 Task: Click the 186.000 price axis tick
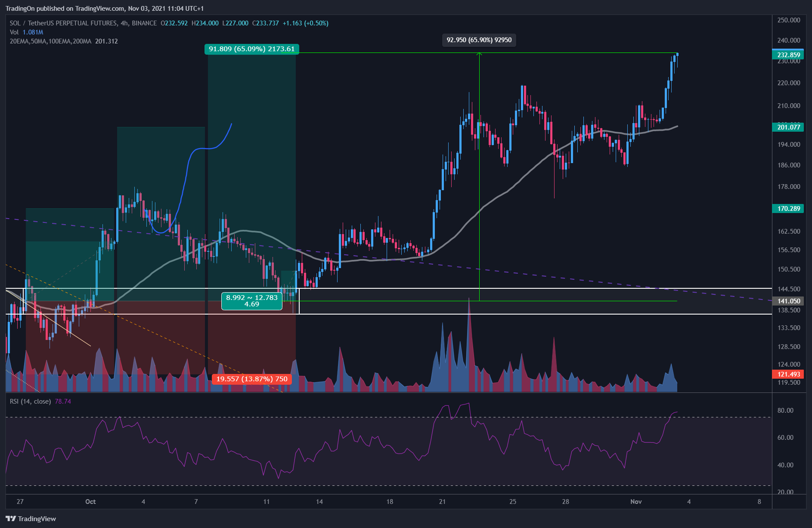pyautogui.click(x=789, y=165)
